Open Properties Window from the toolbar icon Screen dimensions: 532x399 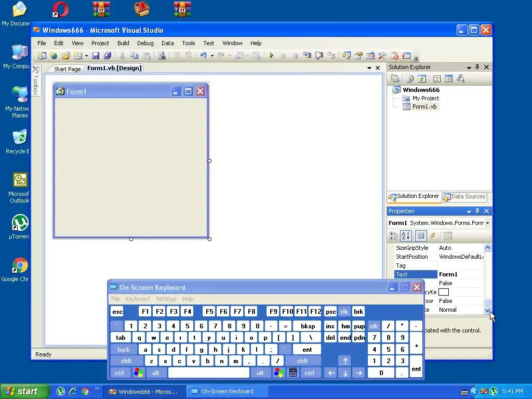[x=358, y=56]
